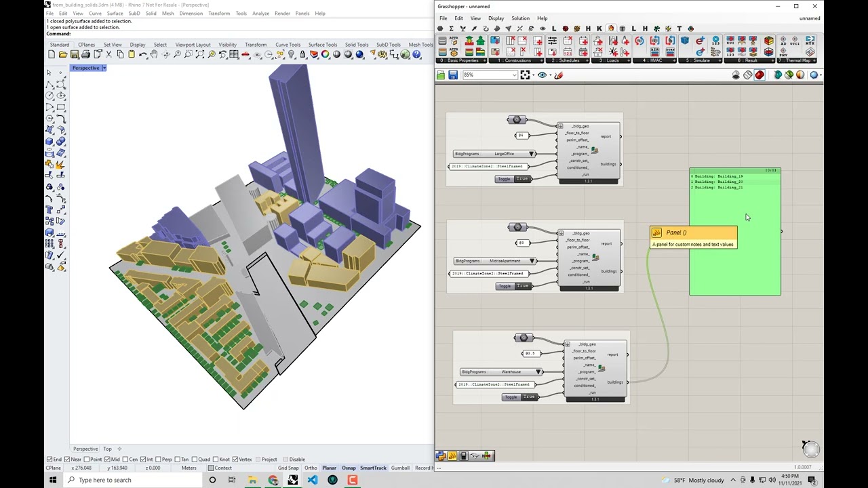Activate the Pan hand tool in Rhino
The width and height of the screenshot is (868, 488).
(155, 55)
